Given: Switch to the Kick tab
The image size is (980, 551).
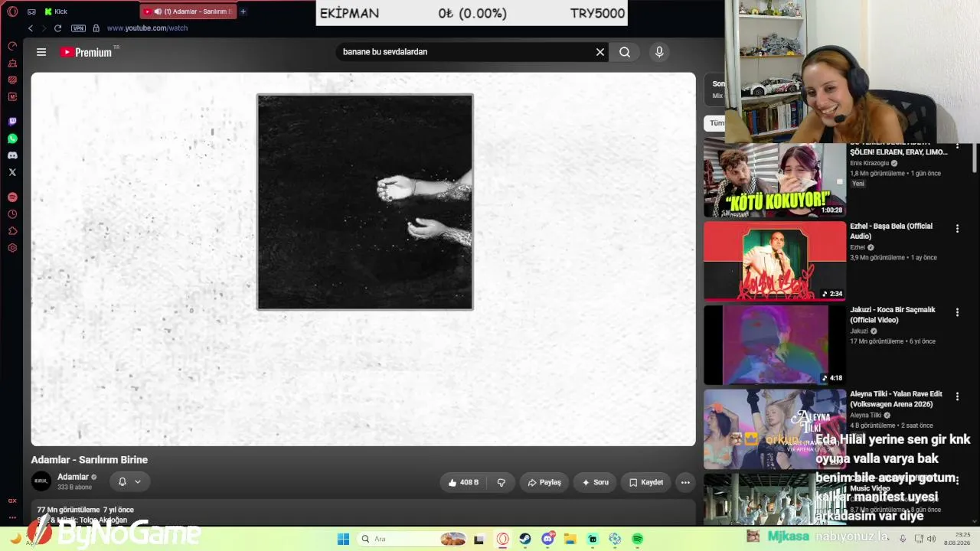Looking at the screenshot, I should coord(56,11).
